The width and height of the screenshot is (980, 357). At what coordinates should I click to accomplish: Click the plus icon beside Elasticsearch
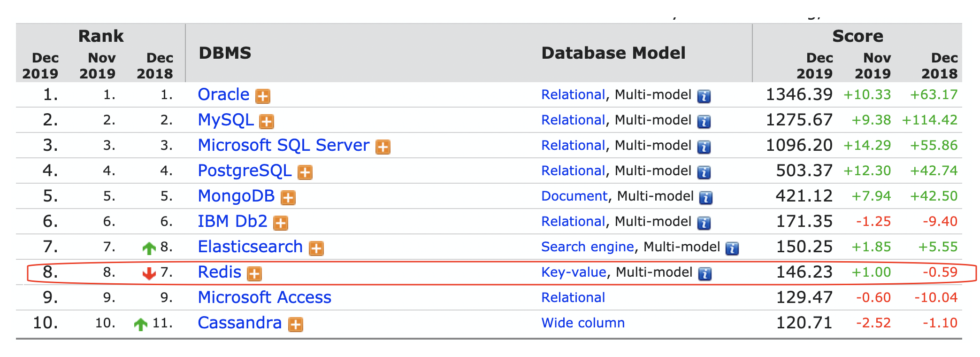[316, 248]
